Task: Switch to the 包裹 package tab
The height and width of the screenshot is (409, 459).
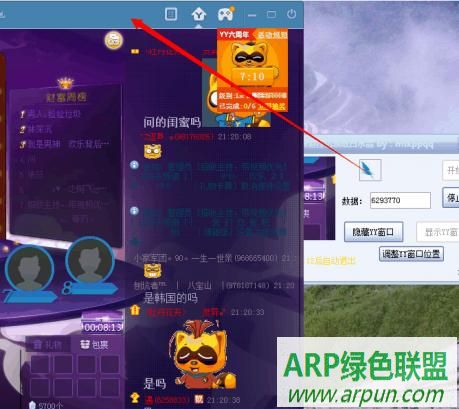Action: pyautogui.click(x=95, y=344)
